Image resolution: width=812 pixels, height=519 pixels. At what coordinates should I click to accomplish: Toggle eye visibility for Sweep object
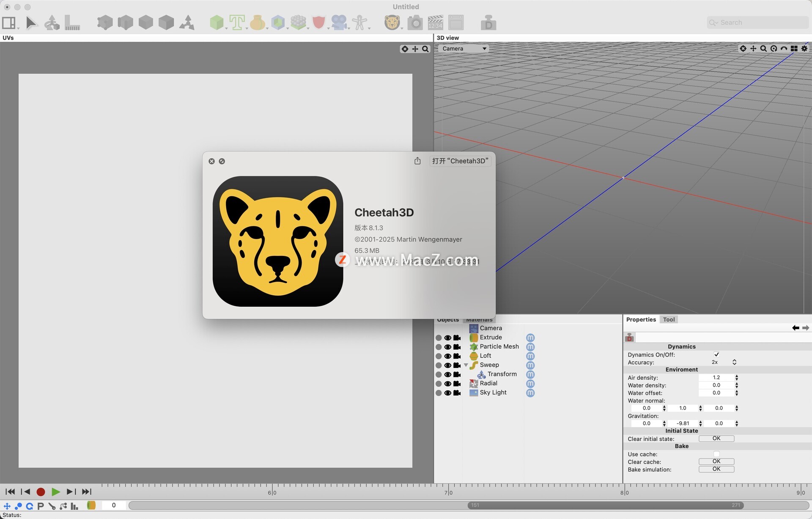(x=448, y=365)
